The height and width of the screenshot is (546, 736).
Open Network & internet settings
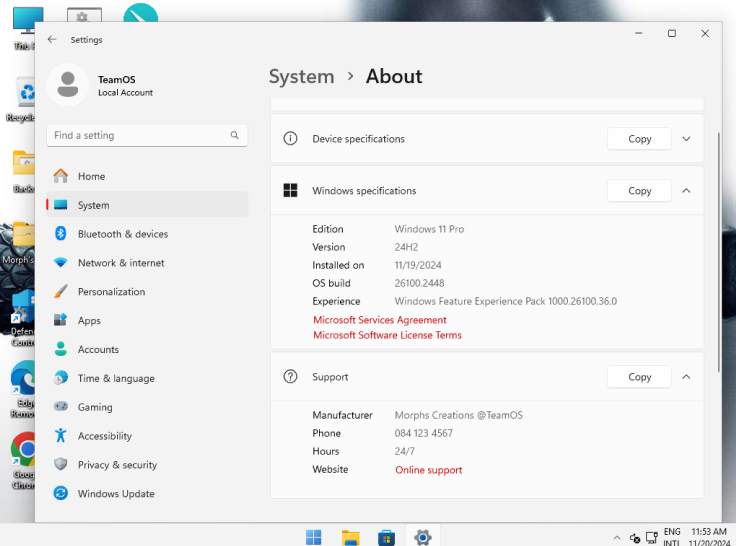[x=147, y=262]
